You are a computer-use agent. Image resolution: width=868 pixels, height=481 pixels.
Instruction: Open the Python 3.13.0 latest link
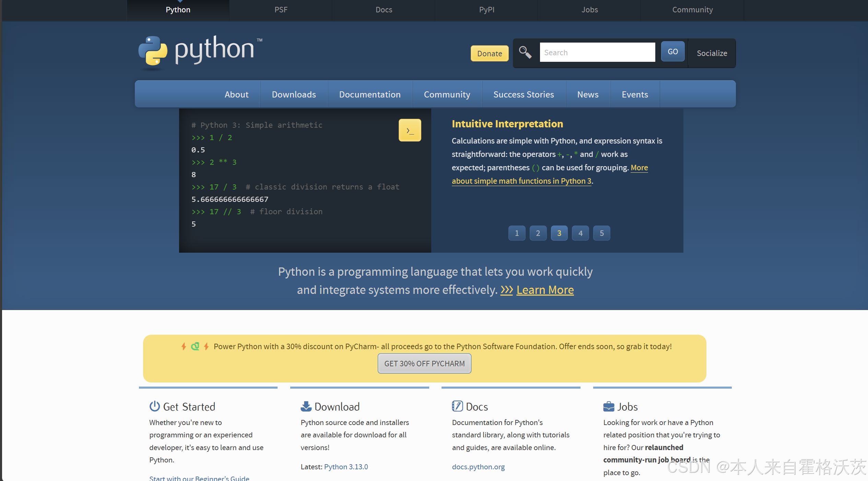(346, 467)
